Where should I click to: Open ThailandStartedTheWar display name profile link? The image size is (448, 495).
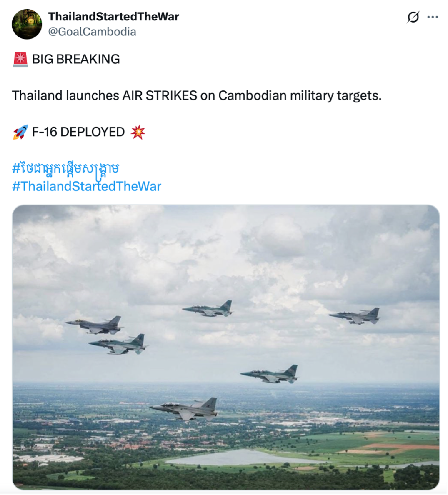coord(113,17)
